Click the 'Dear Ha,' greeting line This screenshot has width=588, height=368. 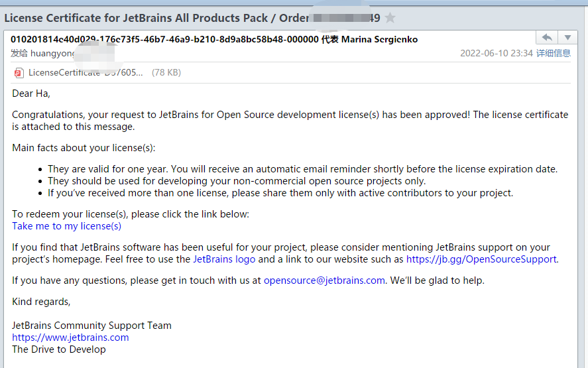[x=31, y=93]
